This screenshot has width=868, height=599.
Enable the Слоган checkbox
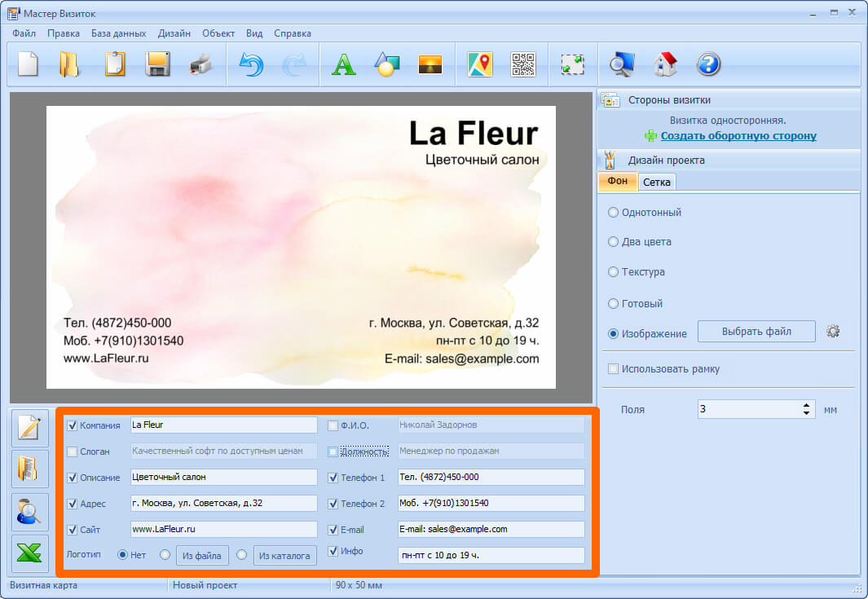[73, 451]
